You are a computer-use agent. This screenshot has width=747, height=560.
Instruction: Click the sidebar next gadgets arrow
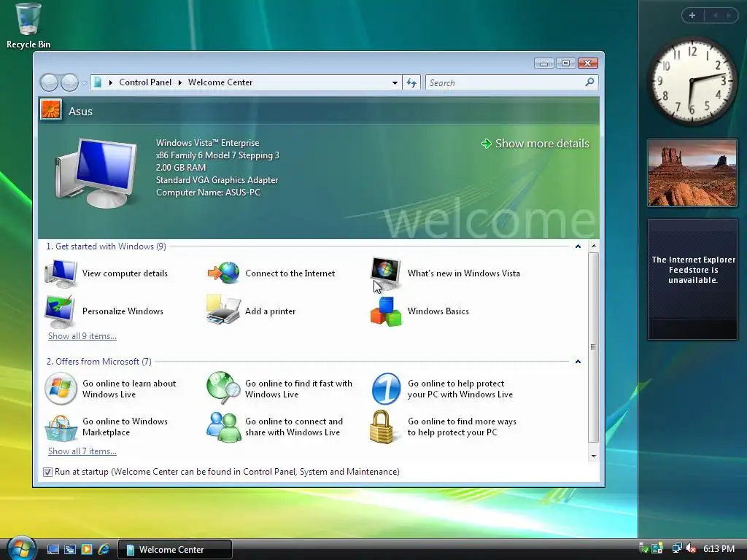click(x=729, y=15)
